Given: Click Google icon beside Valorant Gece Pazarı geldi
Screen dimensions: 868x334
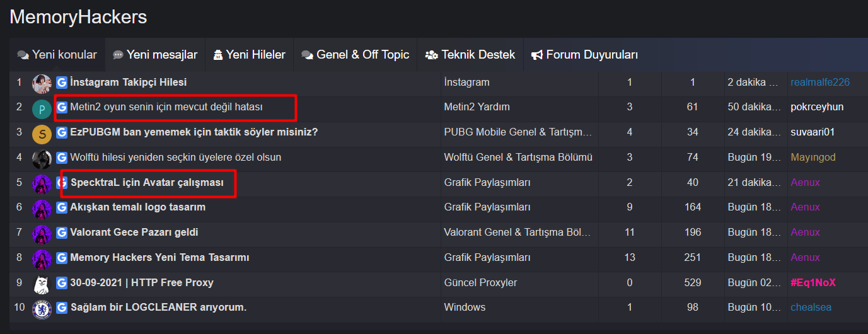Looking at the screenshot, I should [62, 233].
